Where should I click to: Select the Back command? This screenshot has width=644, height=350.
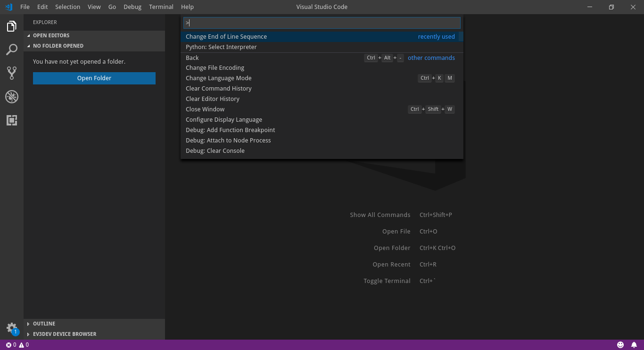(x=322, y=58)
